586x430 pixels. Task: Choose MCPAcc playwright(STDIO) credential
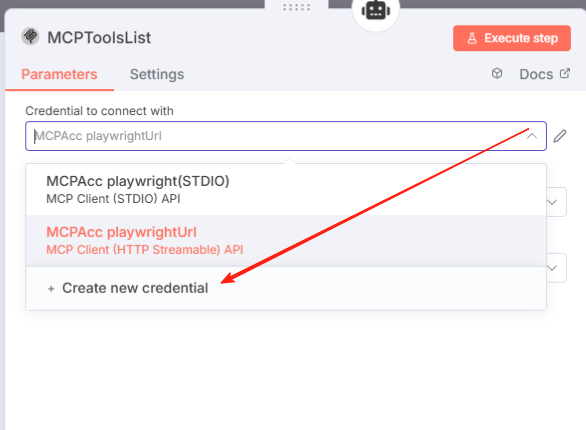click(286, 189)
